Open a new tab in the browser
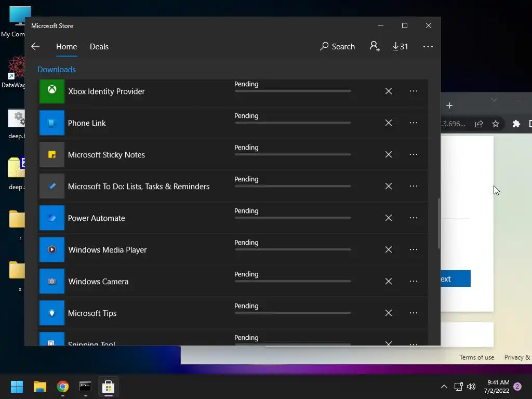The height and width of the screenshot is (399, 532). click(449, 105)
